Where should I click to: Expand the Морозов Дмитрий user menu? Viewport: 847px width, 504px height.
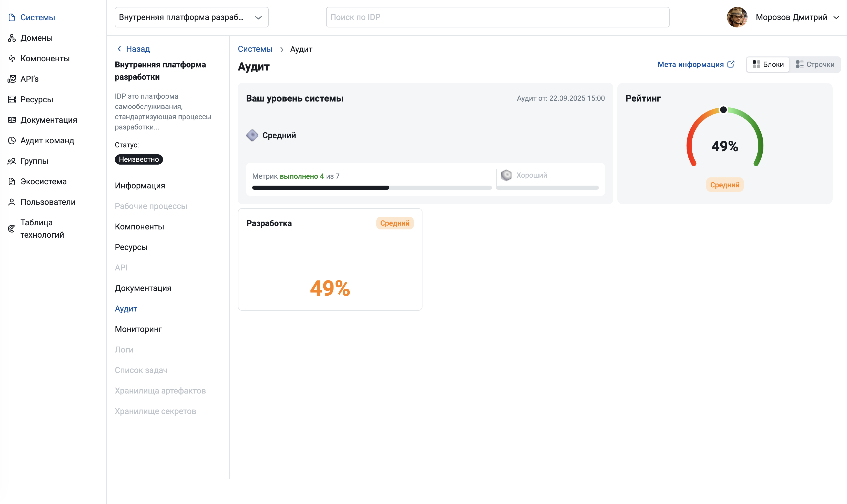click(836, 17)
